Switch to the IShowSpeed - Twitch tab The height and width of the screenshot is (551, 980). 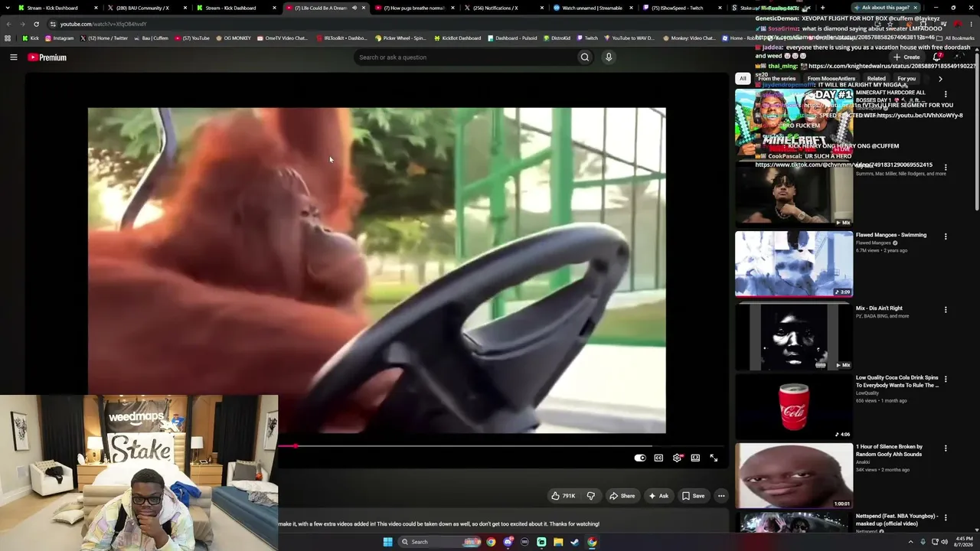pos(681,8)
